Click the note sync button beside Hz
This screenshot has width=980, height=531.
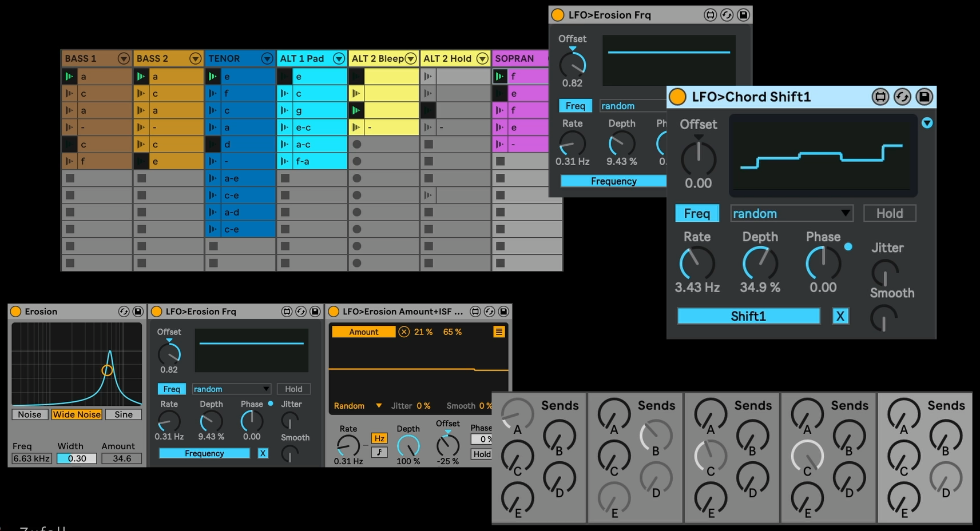point(379,452)
